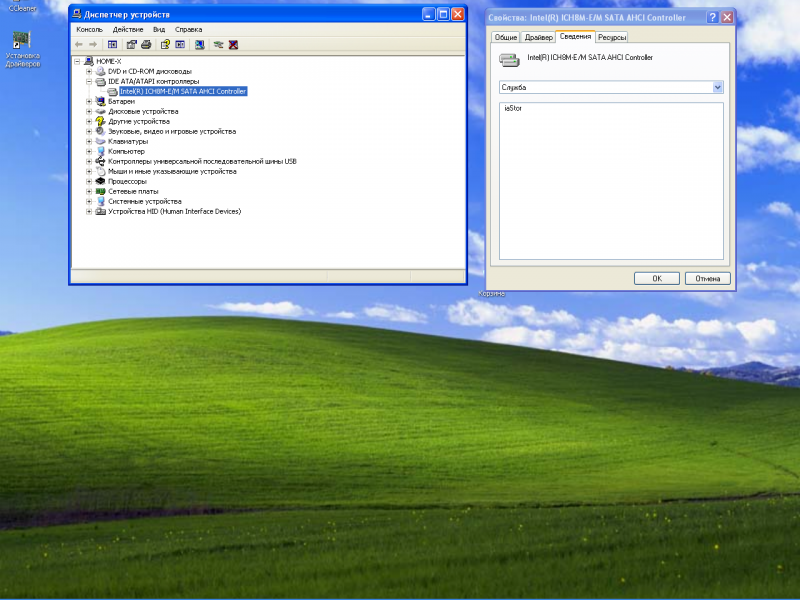Minimize the Диспетчер устройств window

pyautogui.click(x=429, y=14)
